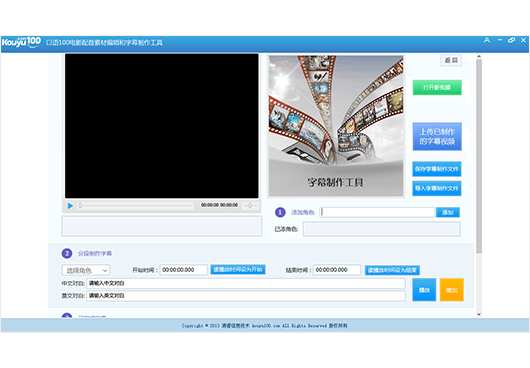The width and height of the screenshot is (530, 368).
Task: Click the green 打开新视频 button
Action: click(437, 88)
